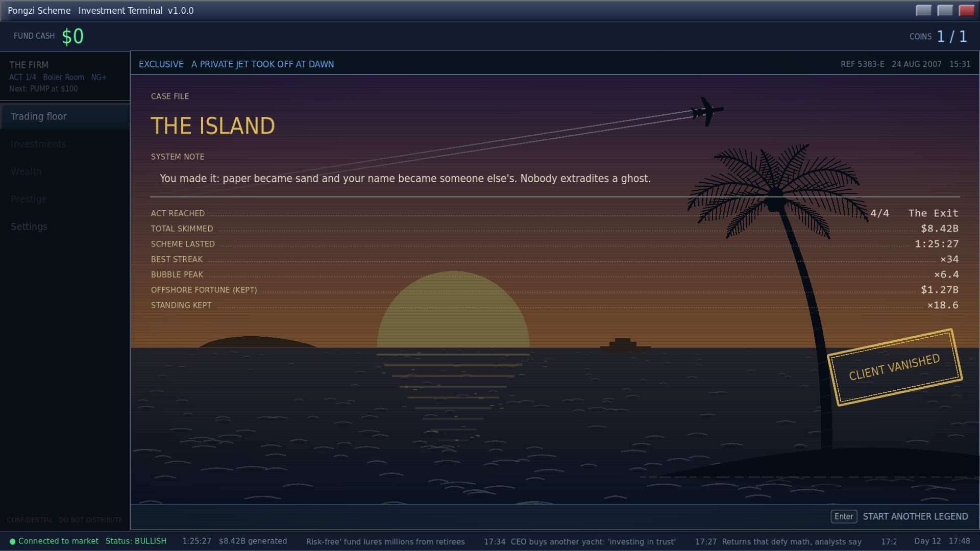Image resolution: width=980 pixels, height=551 pixels.
Task: Click the 17:48 clock in status bar
Action: pyautogui.click(x=959, y=541)
